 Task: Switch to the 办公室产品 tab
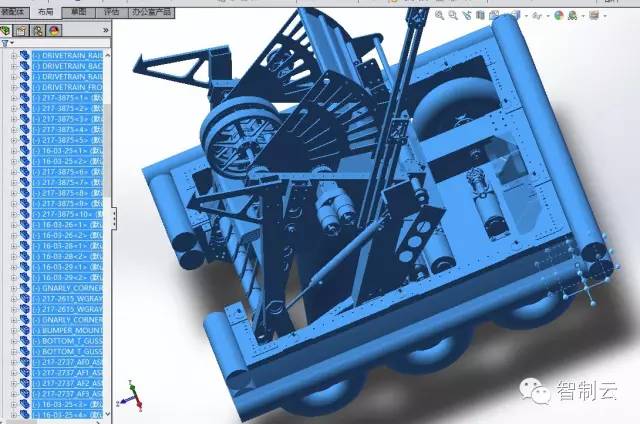click(x=151, y=12)
